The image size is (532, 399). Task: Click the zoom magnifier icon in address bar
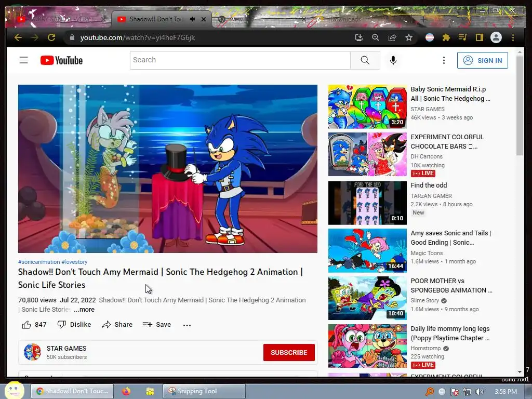(x=375, y=37)
